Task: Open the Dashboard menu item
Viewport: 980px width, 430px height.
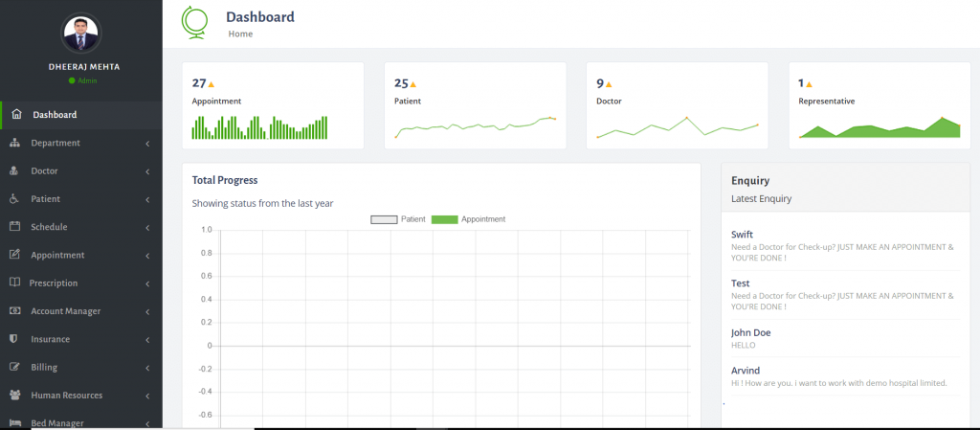Action: [81, 115]
